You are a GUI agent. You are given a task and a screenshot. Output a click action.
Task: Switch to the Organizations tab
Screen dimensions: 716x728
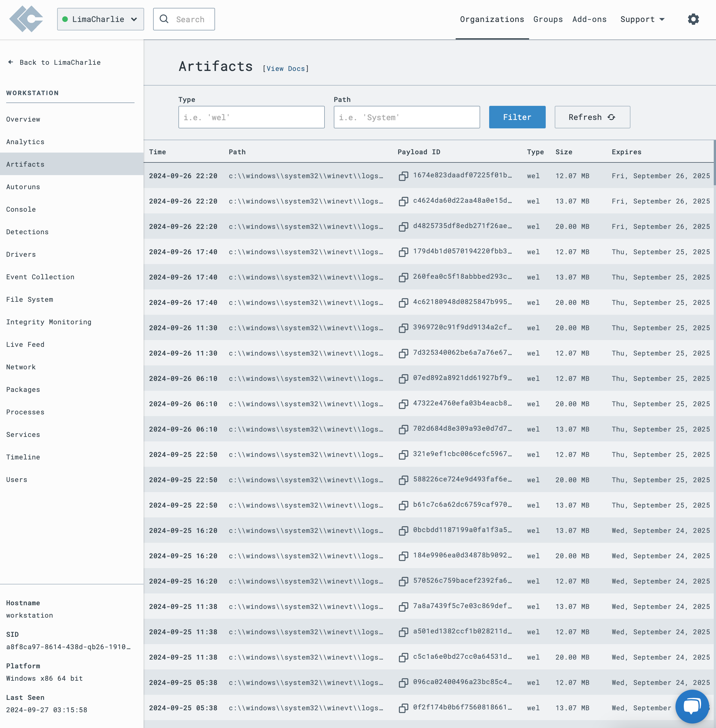pos(492,19)
